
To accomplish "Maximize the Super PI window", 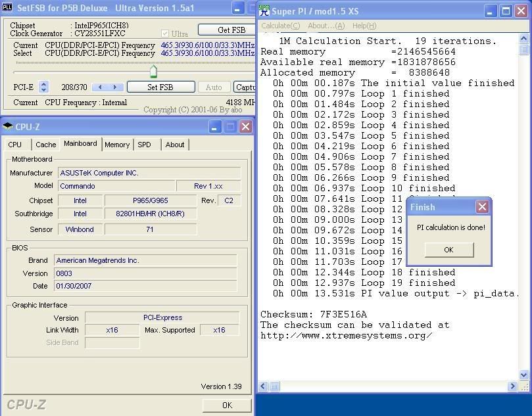I will (x=506, y=11).
